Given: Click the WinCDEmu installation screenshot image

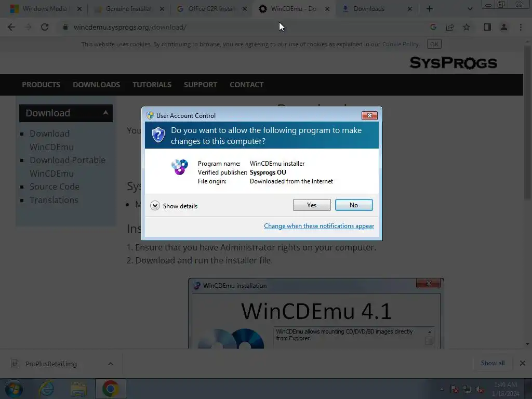Looking at the screenshot, I should [x=316, y=313].
